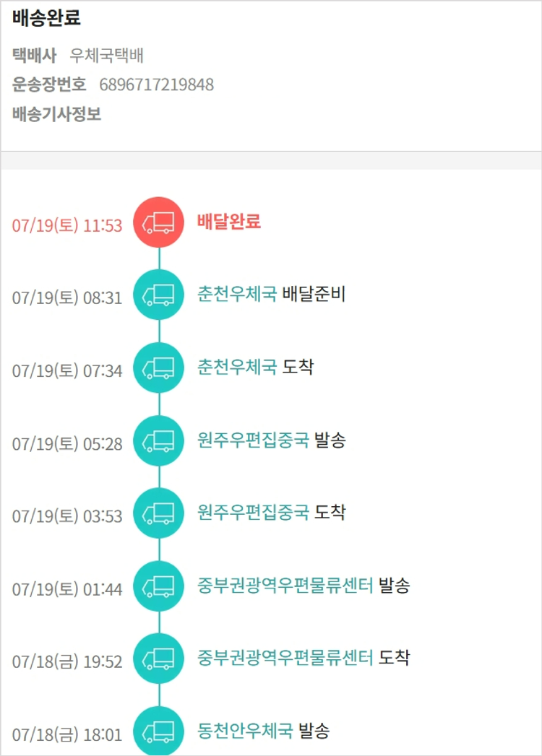This screenshot has height=756, width=542.
Task: Open 중부권광역우편물류센터 link in 도착 row
Action: pyautogui.click(x=285, y=658)
